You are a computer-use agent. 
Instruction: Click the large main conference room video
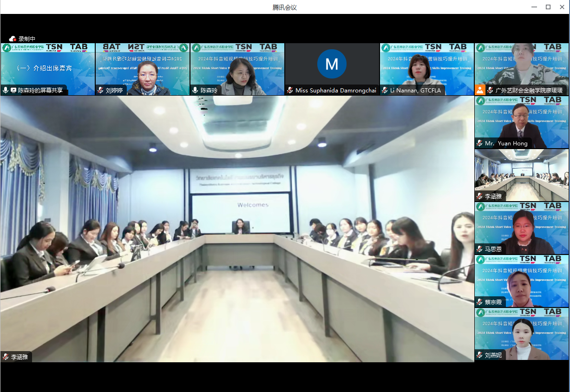pyautogui.click(x=237, y=228)
